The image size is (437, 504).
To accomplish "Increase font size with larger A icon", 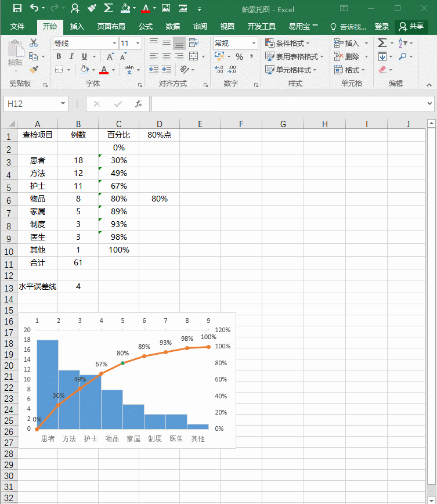I will click(110, 56).
